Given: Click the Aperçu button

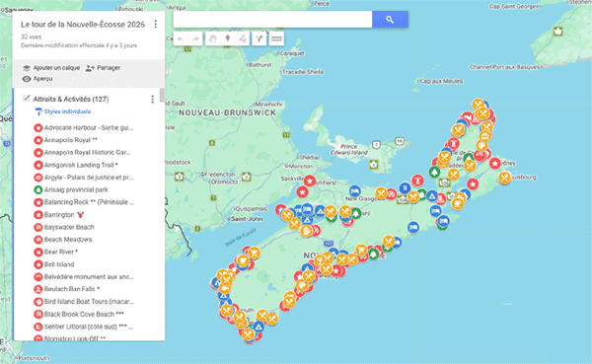Looking at the screenshot, I should pos(37,79).
